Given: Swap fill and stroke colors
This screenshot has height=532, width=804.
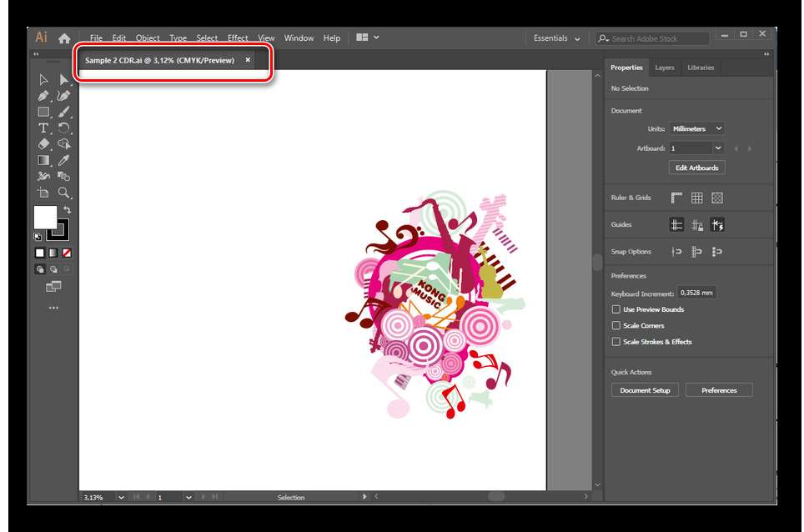Looking at the screenshot, I should coord(67,209).
